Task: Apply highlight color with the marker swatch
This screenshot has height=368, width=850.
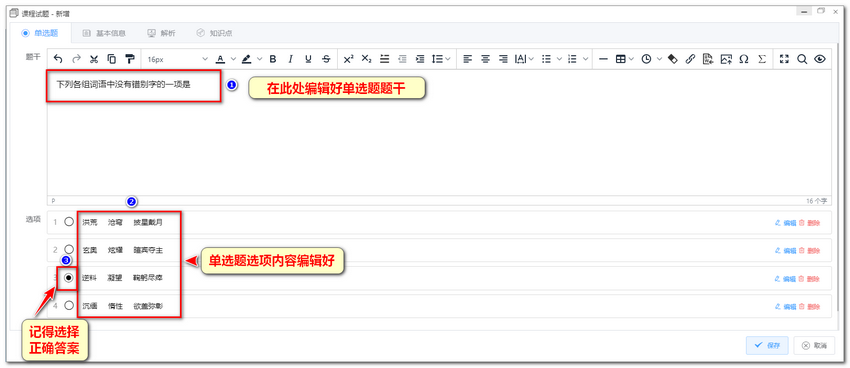Action: tap(246, 59)
